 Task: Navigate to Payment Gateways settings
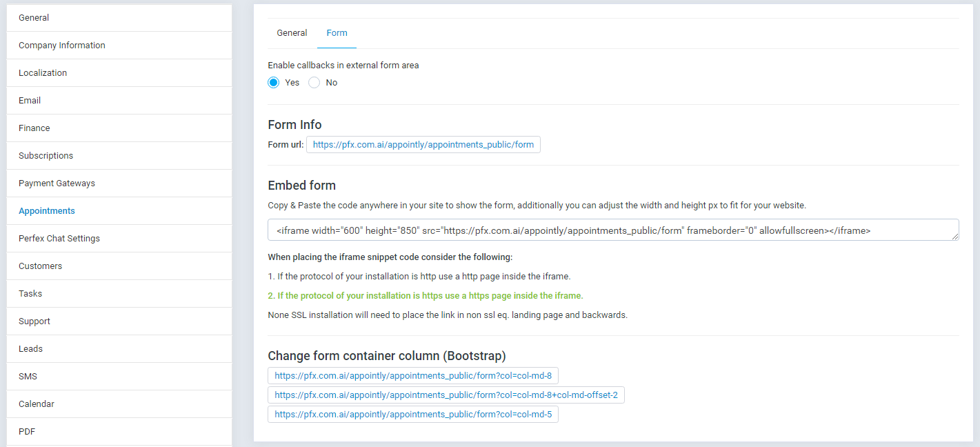[x=56, y=183]
